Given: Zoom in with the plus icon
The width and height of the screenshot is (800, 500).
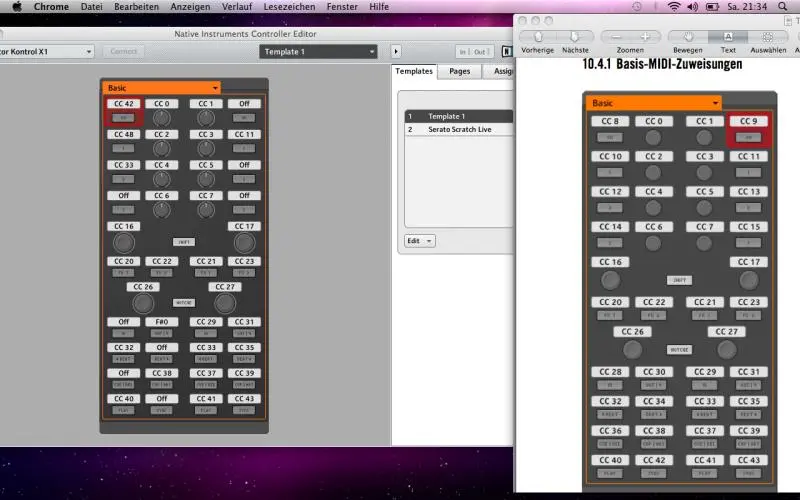Looking at the screenshot, I should [x=645, y=36].
